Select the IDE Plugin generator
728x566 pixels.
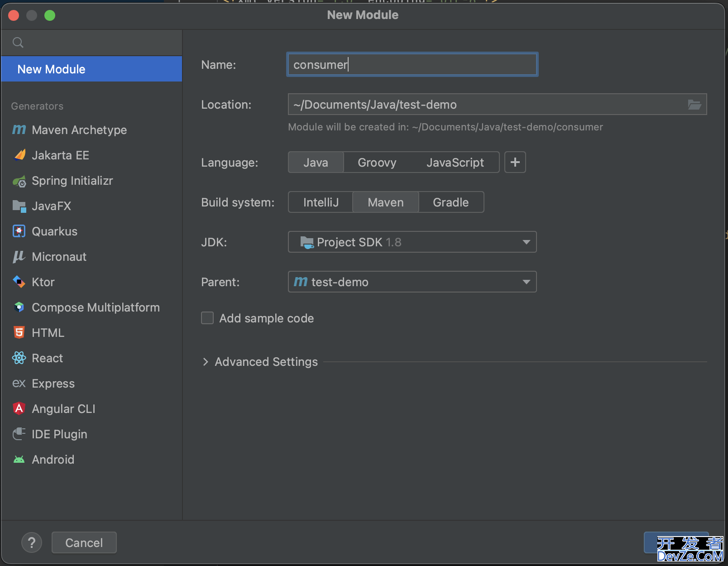point(92,434)
